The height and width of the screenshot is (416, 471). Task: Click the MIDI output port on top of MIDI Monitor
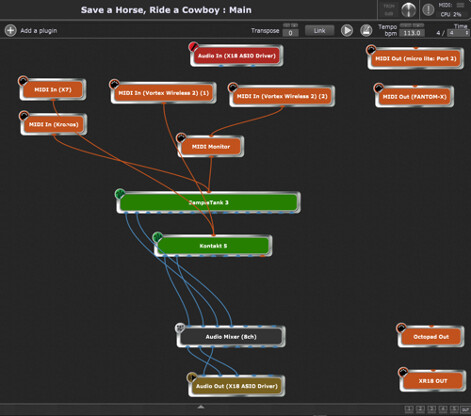click(211, 136)
